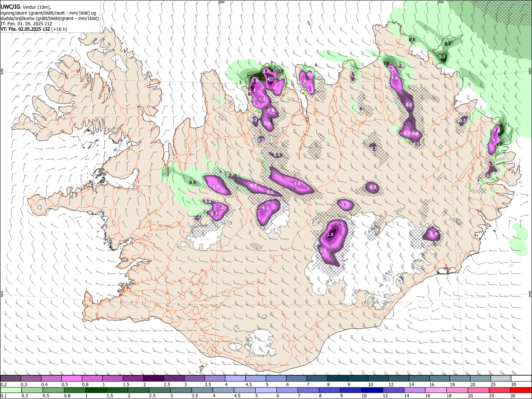Image resolution: width=532 pixels, height=399 pixels.
Task: Click the dark green swatch between 1 and 1.5 in lower legend
Action: coord(96,390)
